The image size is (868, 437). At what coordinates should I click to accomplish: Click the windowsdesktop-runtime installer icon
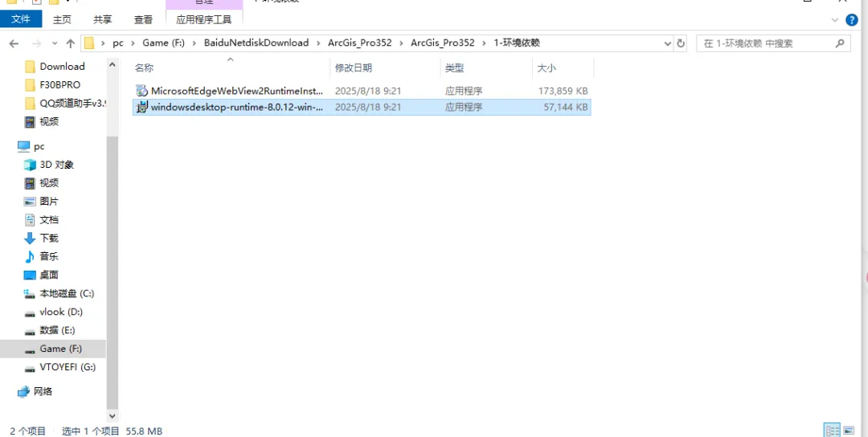tap(141, 107)
